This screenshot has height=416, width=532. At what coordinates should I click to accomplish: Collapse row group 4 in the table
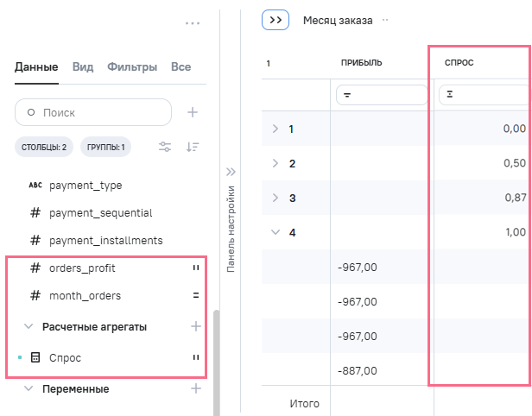(x=275, y=231)
